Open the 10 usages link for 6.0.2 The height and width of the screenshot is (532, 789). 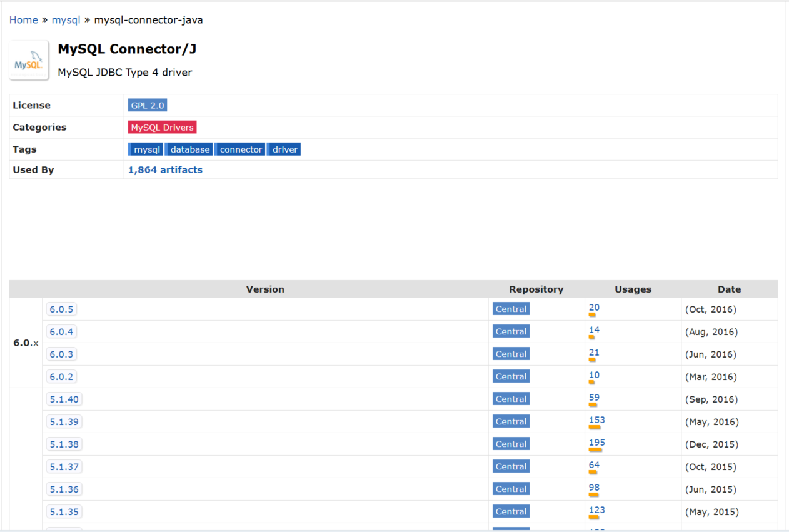tap(594, 375)
